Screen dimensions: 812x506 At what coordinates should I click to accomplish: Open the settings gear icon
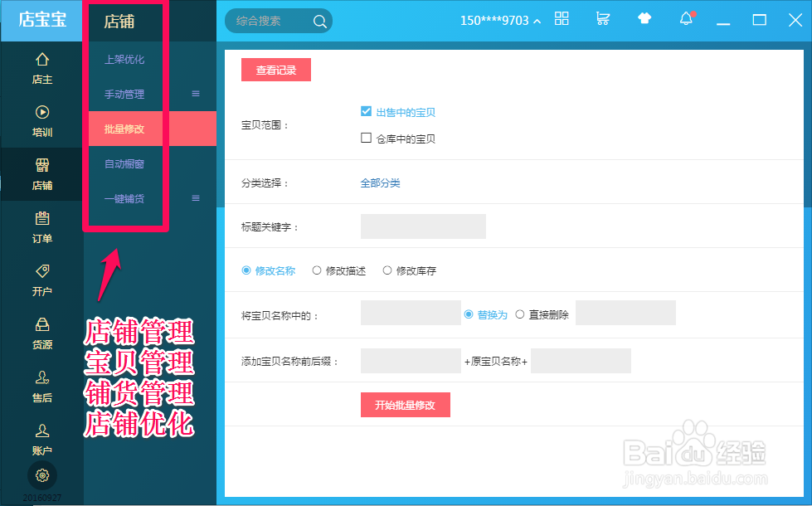click(x=42, y=475)
